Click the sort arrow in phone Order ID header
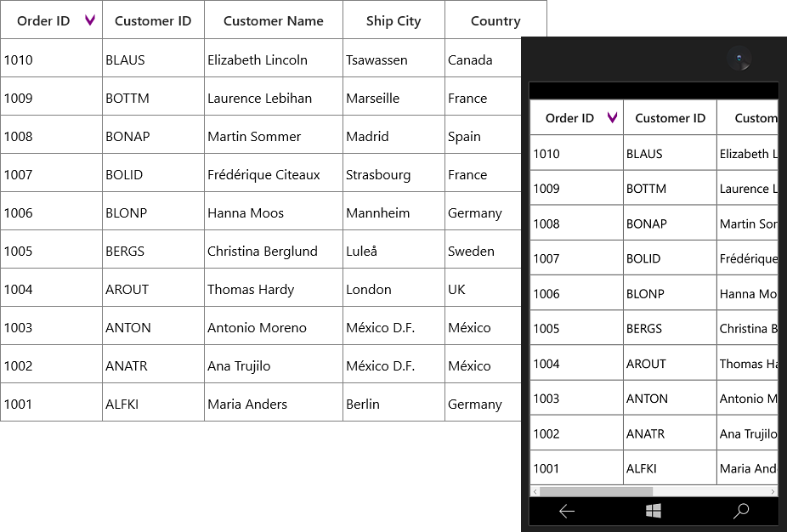Image resolution: width=787 pixels, height=532 pixels. (x=612, y=117)
